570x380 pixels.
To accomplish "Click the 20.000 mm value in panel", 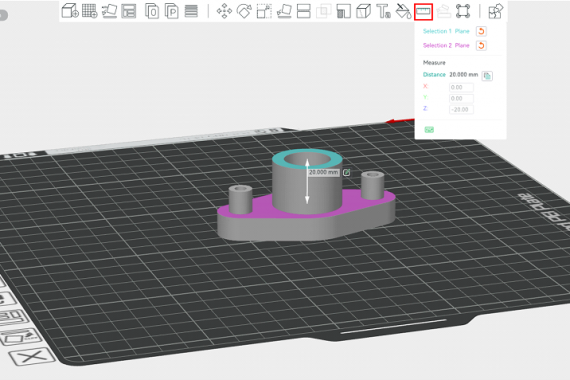I will point(463,75).
